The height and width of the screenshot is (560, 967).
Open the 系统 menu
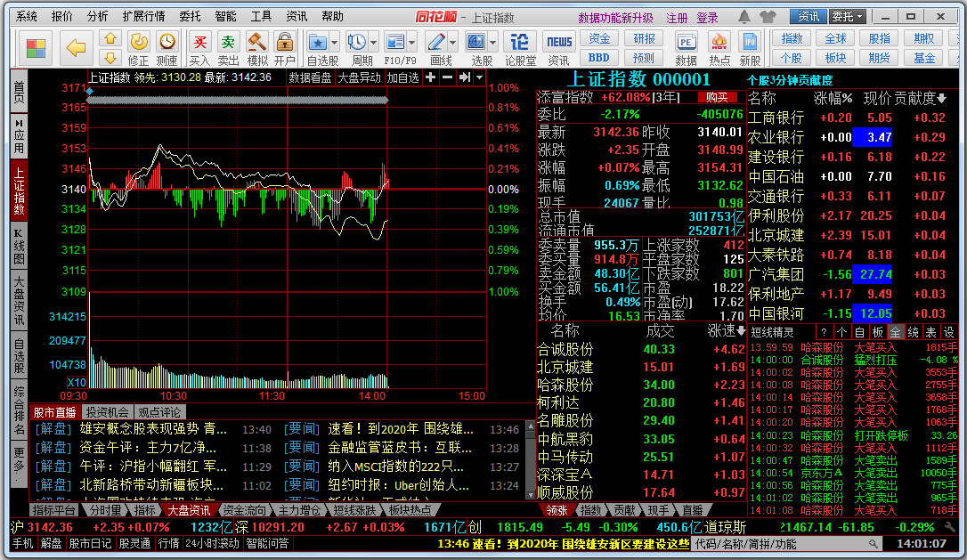[x=27, y=17]
